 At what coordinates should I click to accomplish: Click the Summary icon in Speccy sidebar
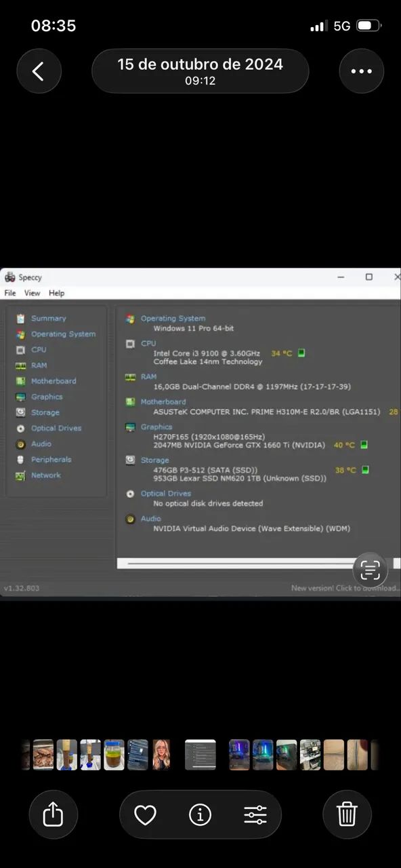pyautogui.click(x=20, y=318)
